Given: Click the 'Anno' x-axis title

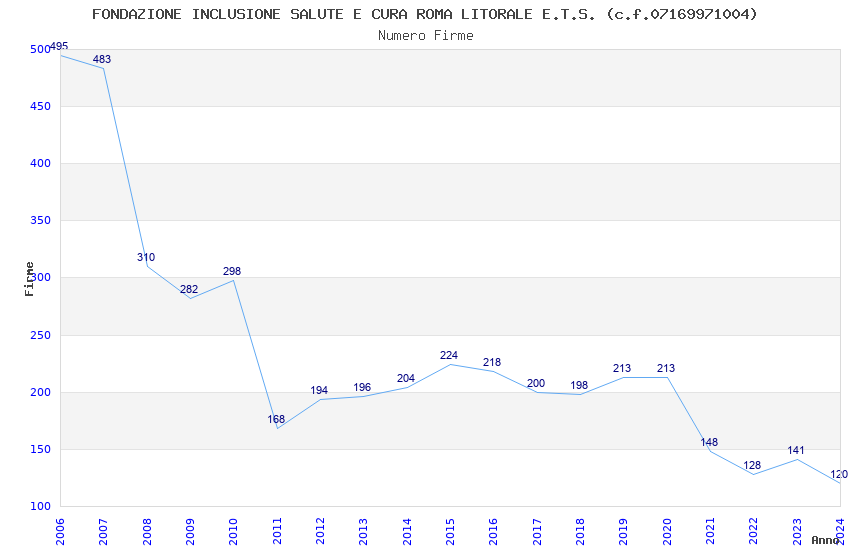Looking at the screenshot, I should tap(825, 540).
